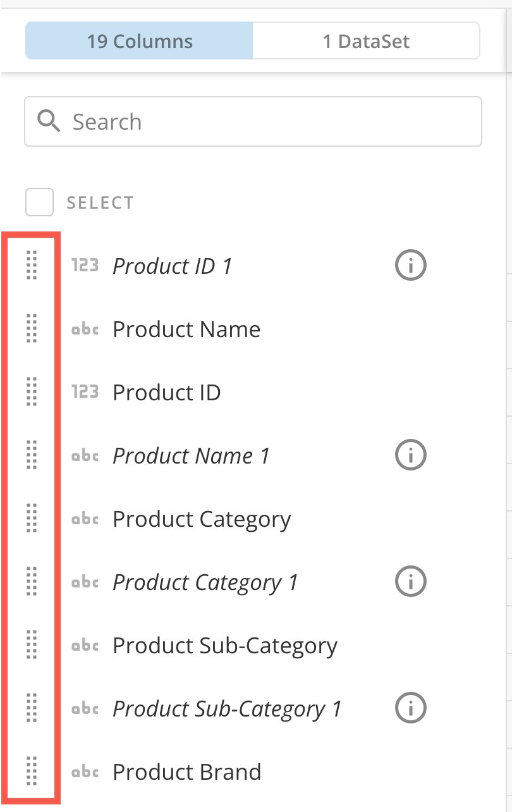
Task: Click the abc icon beside Product Name 1
Action: [87, 455]
